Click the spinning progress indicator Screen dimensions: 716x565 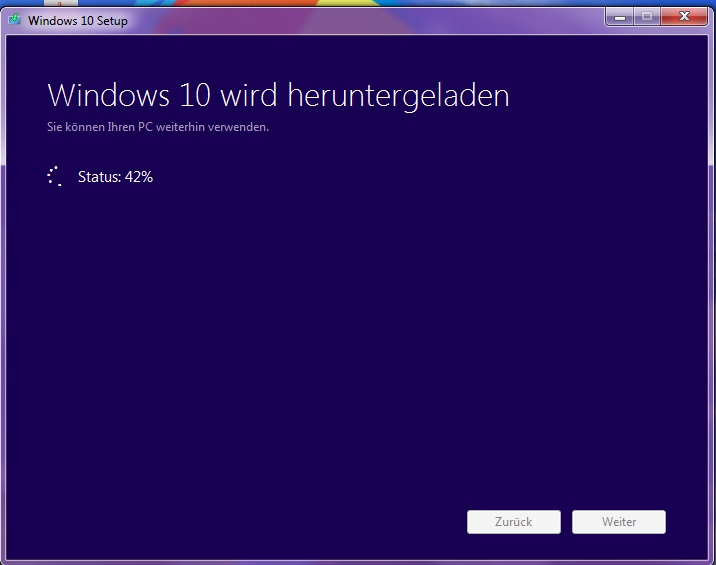point(54,176)
